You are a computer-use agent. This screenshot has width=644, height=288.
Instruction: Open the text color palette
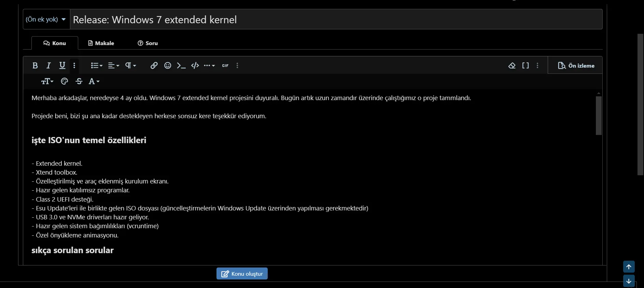coord(65,81)
